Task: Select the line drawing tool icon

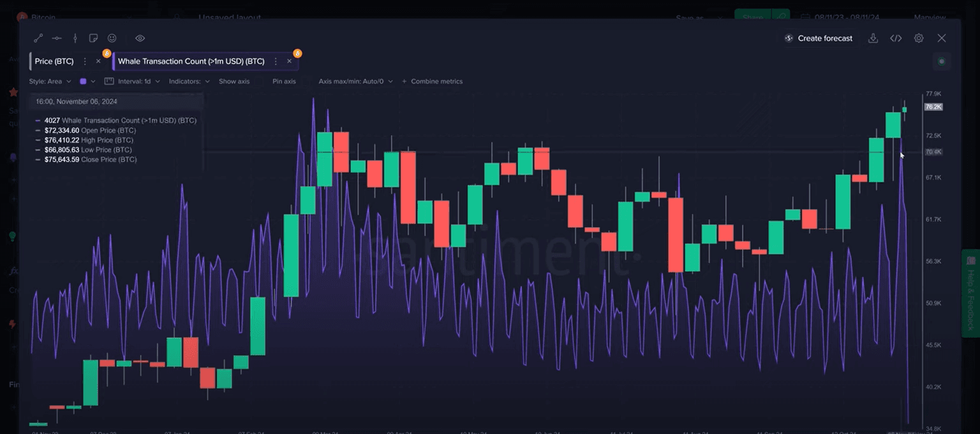Action: tap(38, 38)
